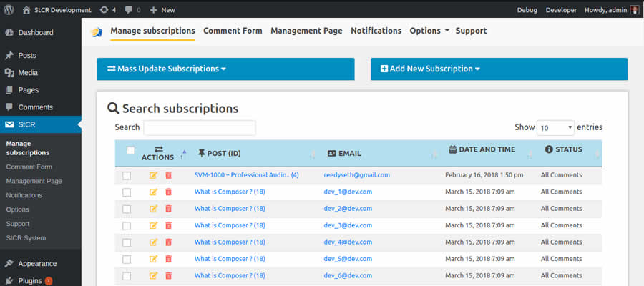Click the StCR logo icon beside Manage subscriptions

point(96,31)
